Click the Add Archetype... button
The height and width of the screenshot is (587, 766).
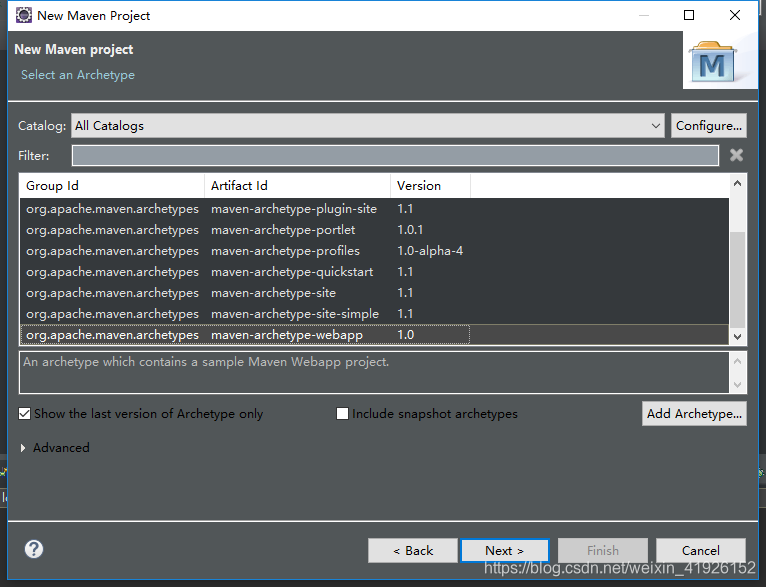coord(694,414)
